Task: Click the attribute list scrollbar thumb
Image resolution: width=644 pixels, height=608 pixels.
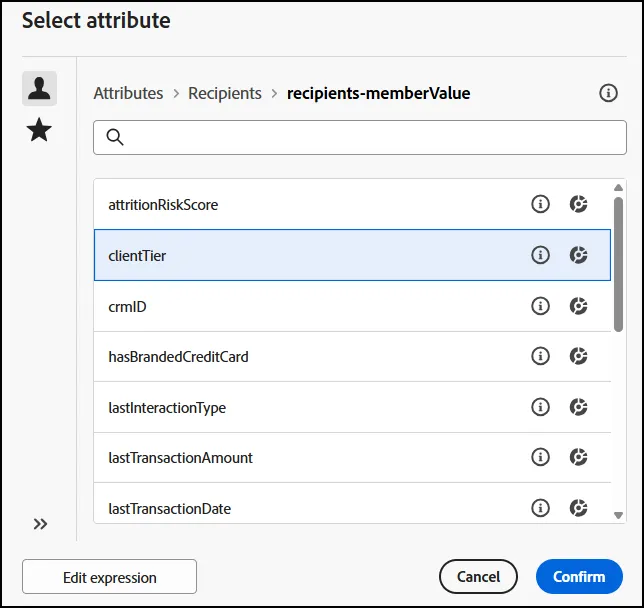Action: (618, 264)
